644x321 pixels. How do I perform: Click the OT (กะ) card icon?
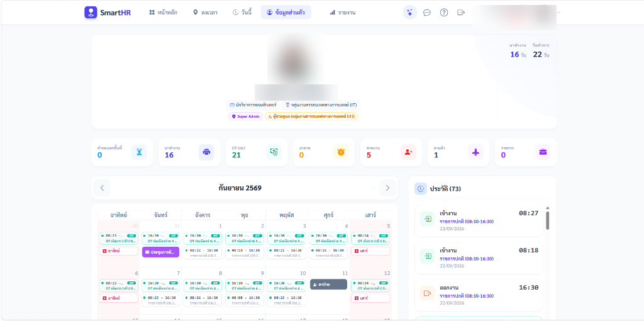click(274, 152)
